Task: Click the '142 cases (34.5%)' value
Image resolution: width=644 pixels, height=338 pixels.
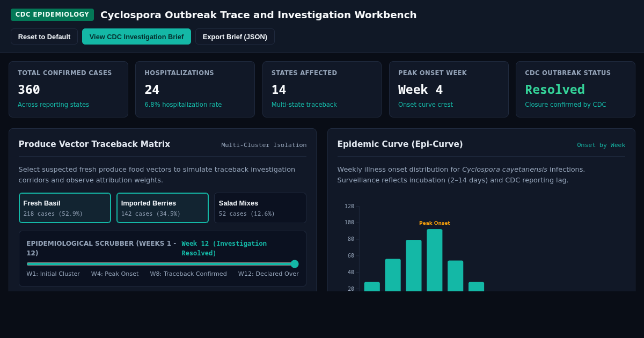Action: [x=151, y=214]
